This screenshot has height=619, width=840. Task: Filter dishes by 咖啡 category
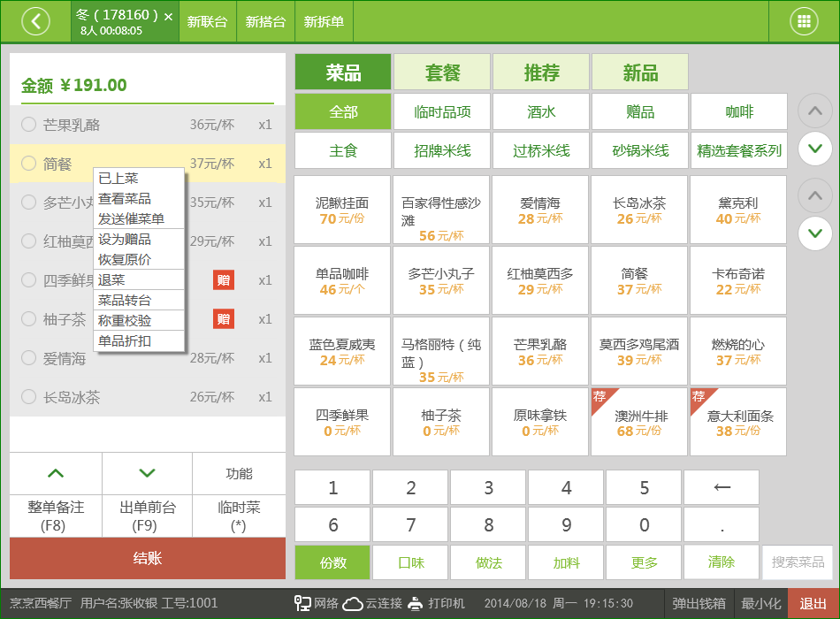[738, 111]
